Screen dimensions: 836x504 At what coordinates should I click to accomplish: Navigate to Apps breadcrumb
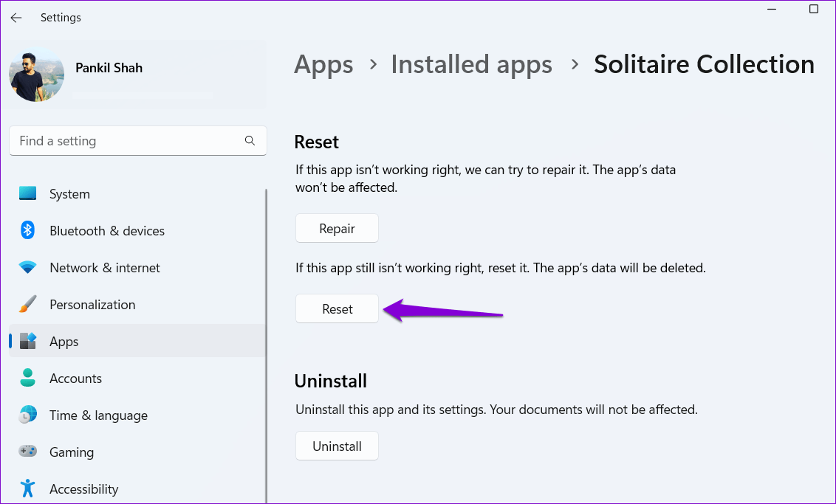tap(323, 65)
